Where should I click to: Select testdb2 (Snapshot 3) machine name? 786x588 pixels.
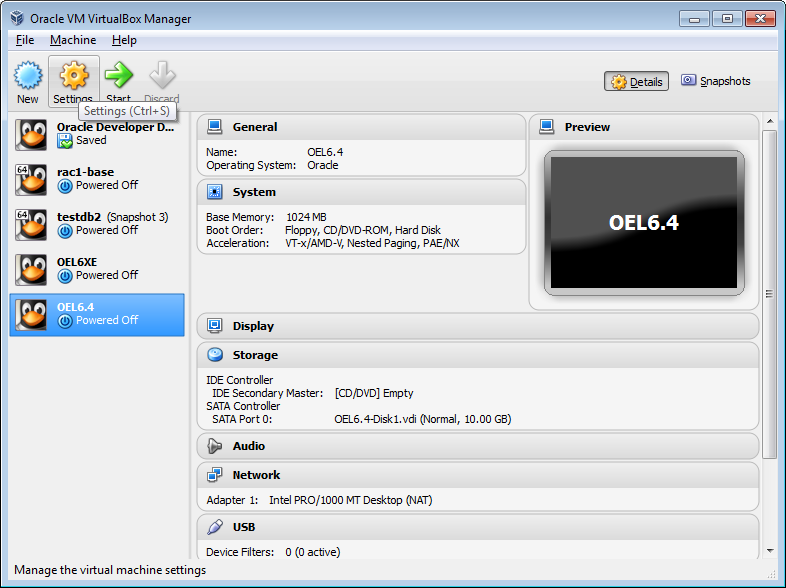tap(113, 217)
